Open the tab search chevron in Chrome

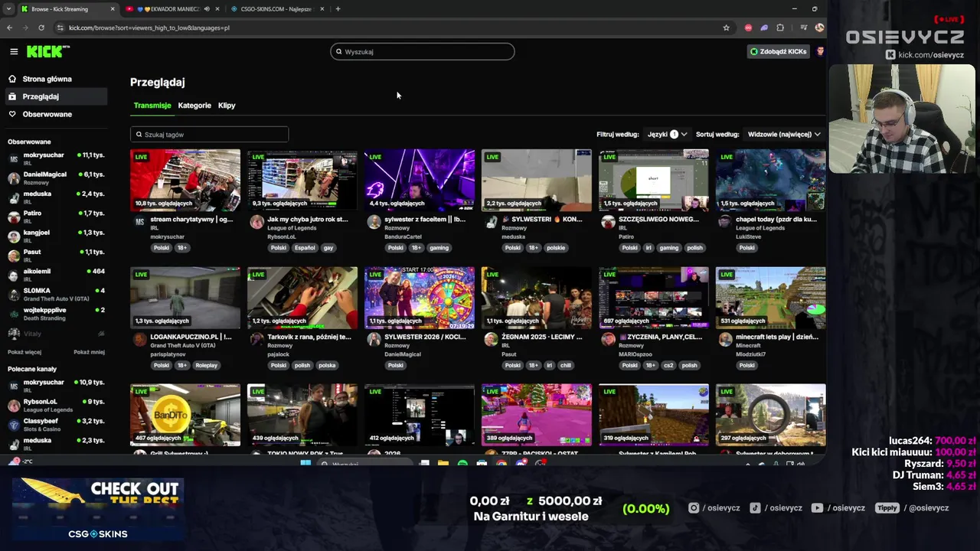(x=9, y=9)
